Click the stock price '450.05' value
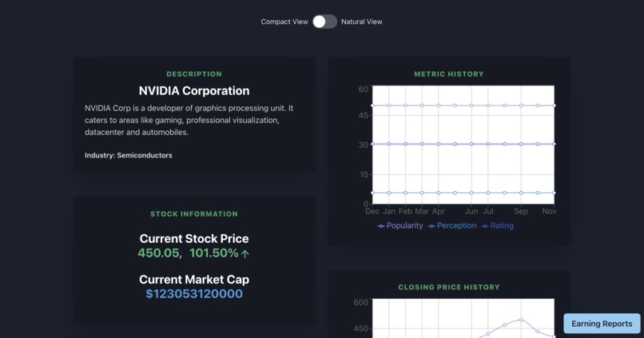The width and height of the screenshot is (644, 338). 160,253
